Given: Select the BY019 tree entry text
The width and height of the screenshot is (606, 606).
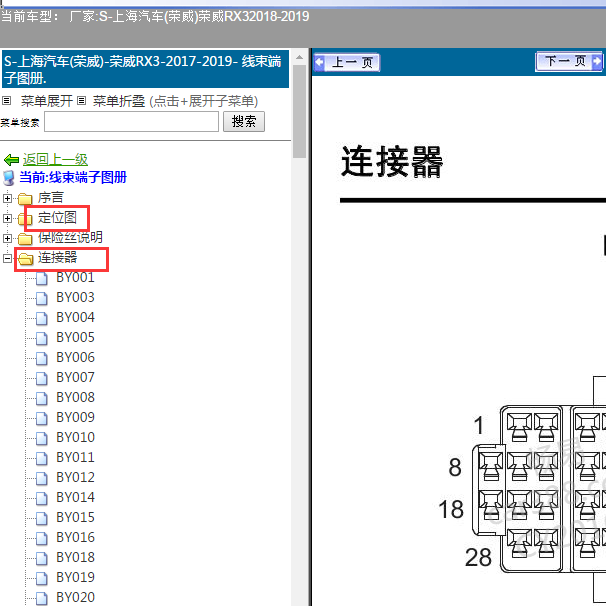Looking at the screenshot, I should coord(75,577).
